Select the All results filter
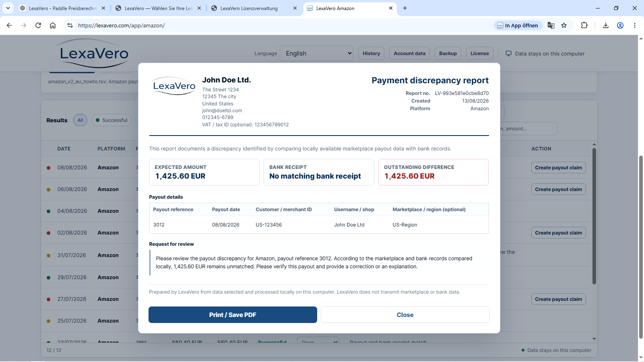Screen dimensions: 644x362 tap(80, 120)
